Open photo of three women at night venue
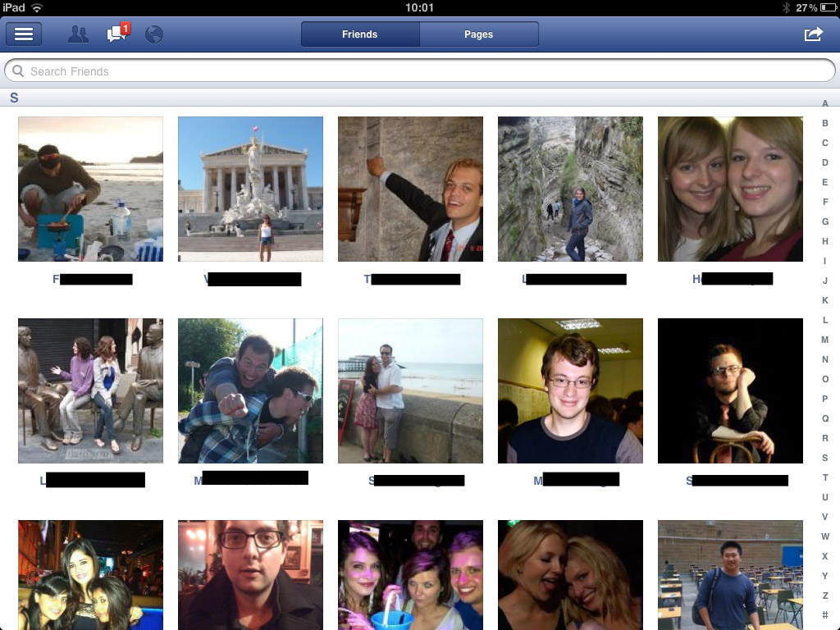 [90, 575]
